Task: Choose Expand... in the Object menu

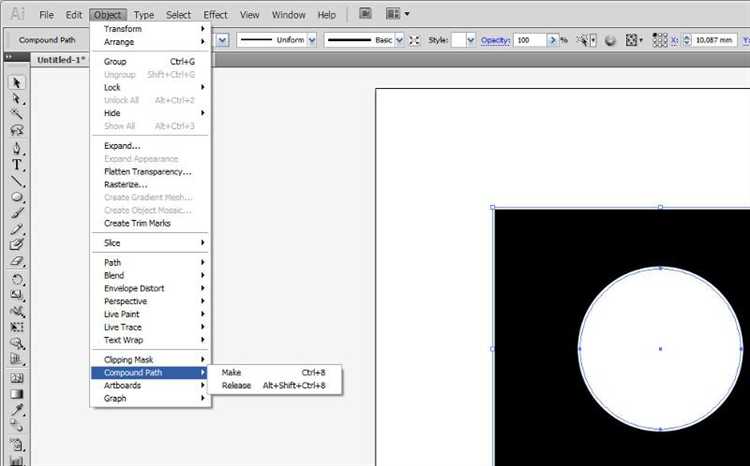Action: (x=151, y=146)
